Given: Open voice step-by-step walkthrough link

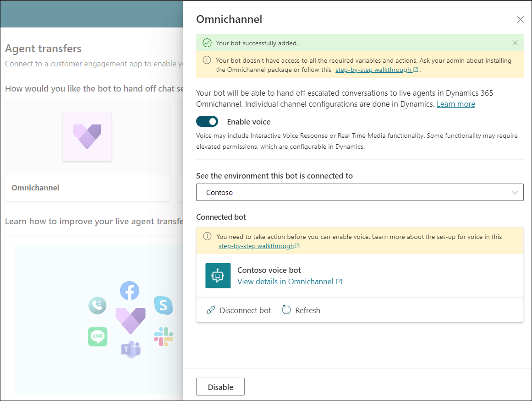Looking at the screenshot, I should click(x=256, y=246).
